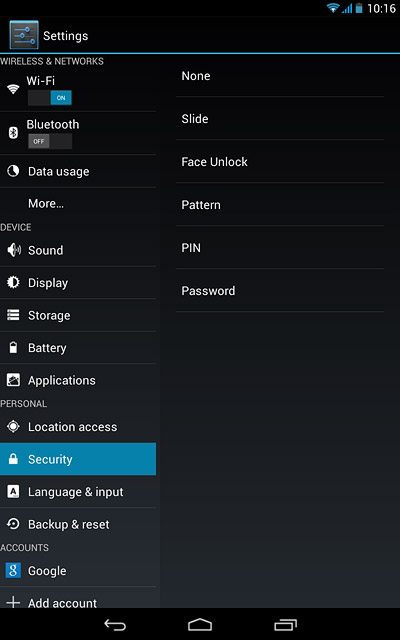This screenshot has width=400, height=640.
Task: Open Data usage settings
Action: click(78, 171)
